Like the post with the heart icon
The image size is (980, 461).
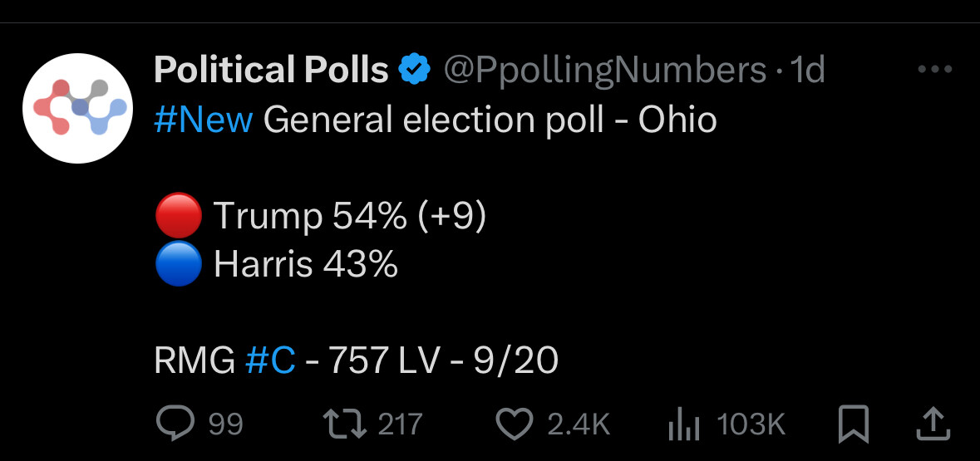(515, 424)
